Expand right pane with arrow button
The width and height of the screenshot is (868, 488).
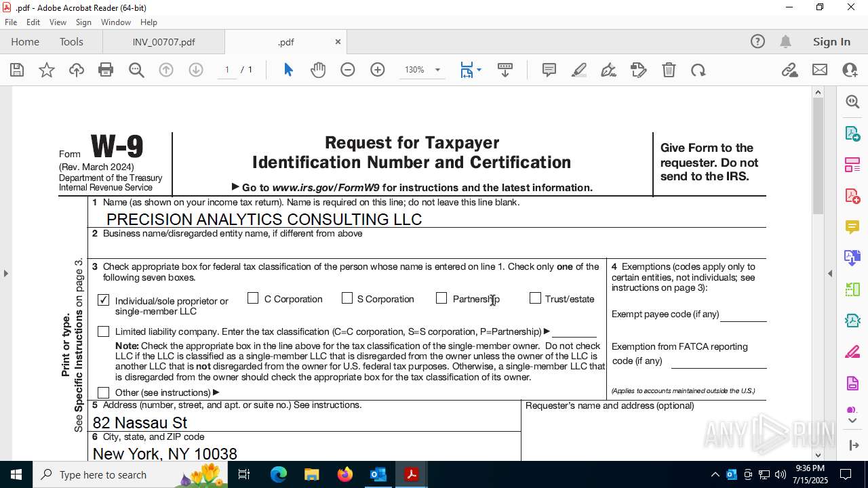click(853, 445)
